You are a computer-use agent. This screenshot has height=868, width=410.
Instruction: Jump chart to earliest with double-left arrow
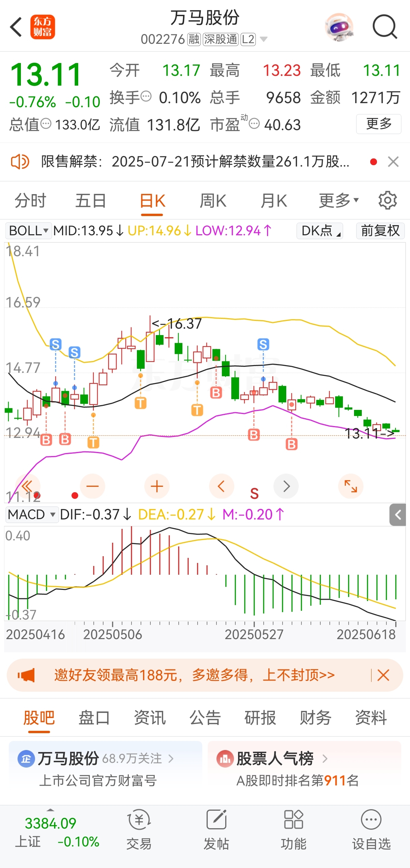[x=28, y=486]
